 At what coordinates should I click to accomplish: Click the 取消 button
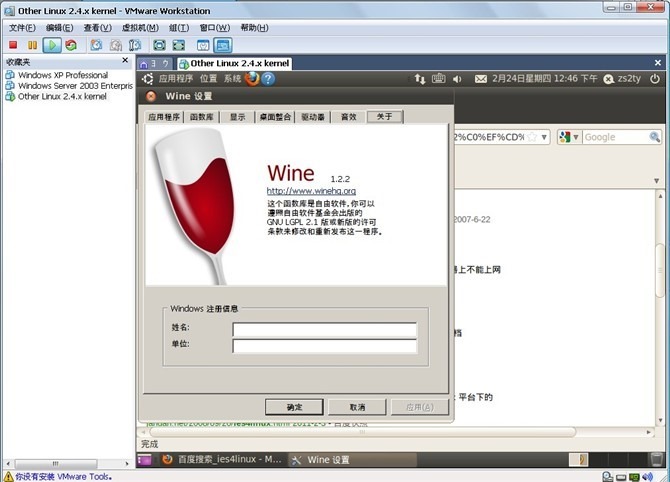tap(357, 407)
